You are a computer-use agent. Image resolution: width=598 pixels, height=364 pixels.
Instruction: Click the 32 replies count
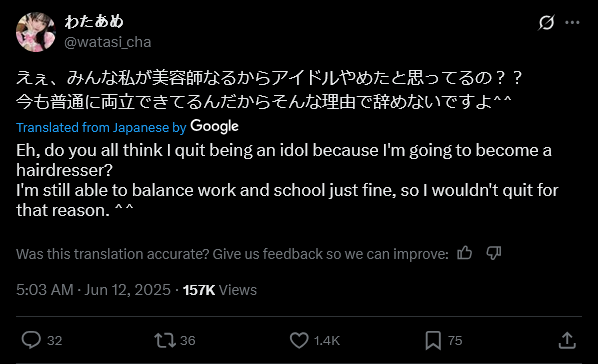click(55, 340)
